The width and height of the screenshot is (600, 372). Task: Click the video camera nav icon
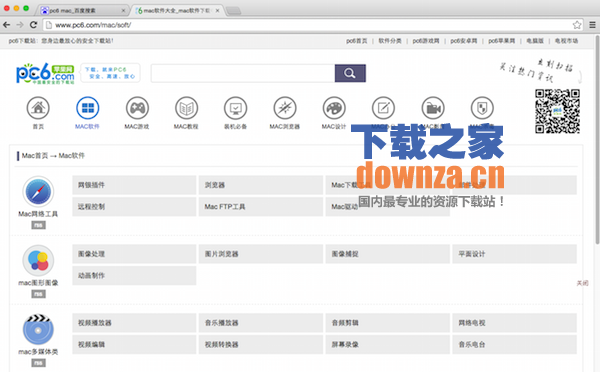(x=433, y=108)
